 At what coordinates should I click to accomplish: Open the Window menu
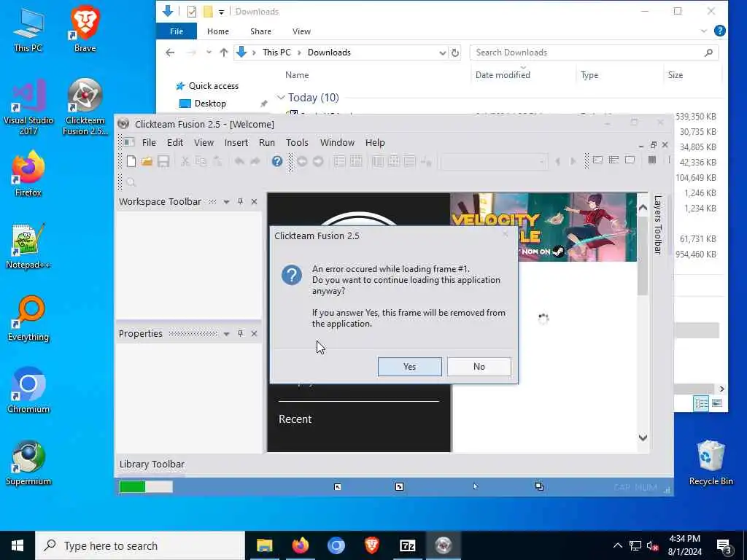[x=337, y=142]
